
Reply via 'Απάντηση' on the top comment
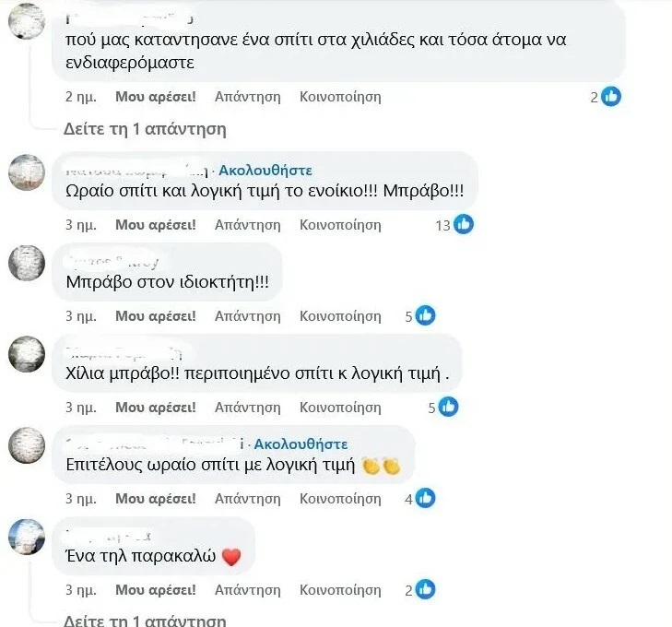pos(247,96)
